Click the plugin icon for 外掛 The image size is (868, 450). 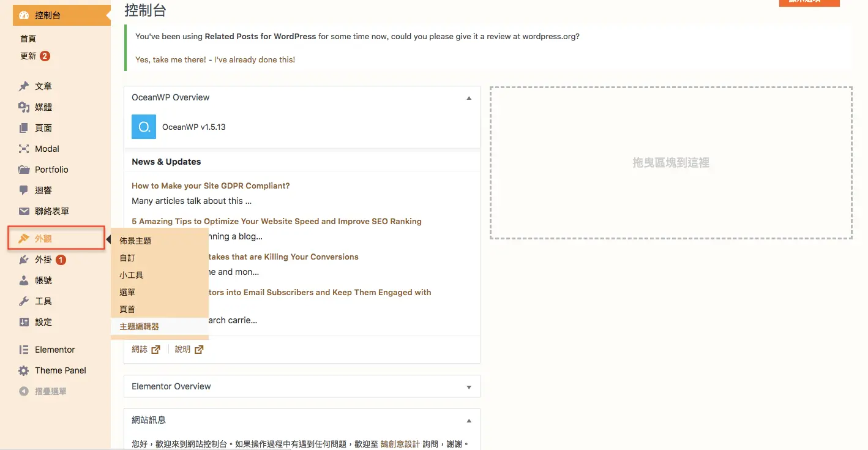24,260
